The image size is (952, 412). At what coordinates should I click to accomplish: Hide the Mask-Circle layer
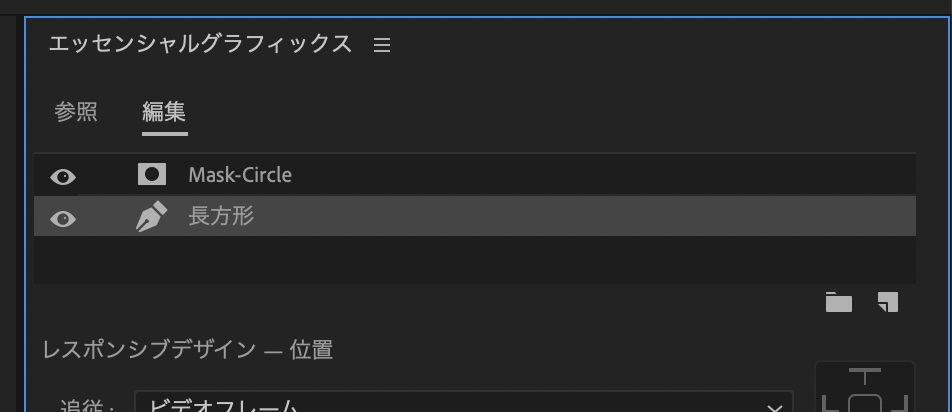63,177
